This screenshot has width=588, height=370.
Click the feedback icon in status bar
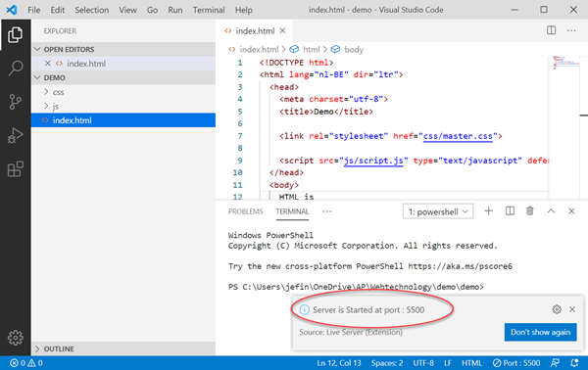tap(555, 363)
